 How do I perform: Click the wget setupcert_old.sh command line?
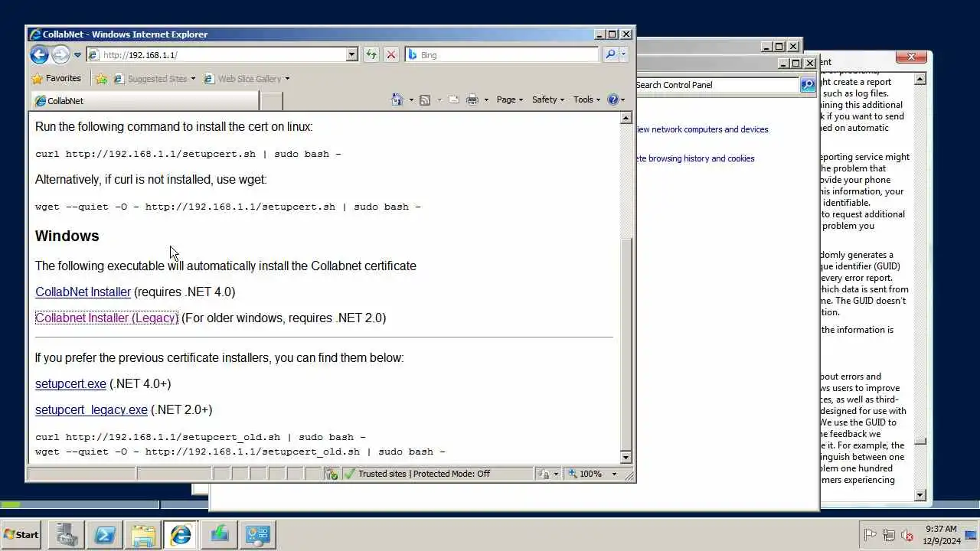240,452
